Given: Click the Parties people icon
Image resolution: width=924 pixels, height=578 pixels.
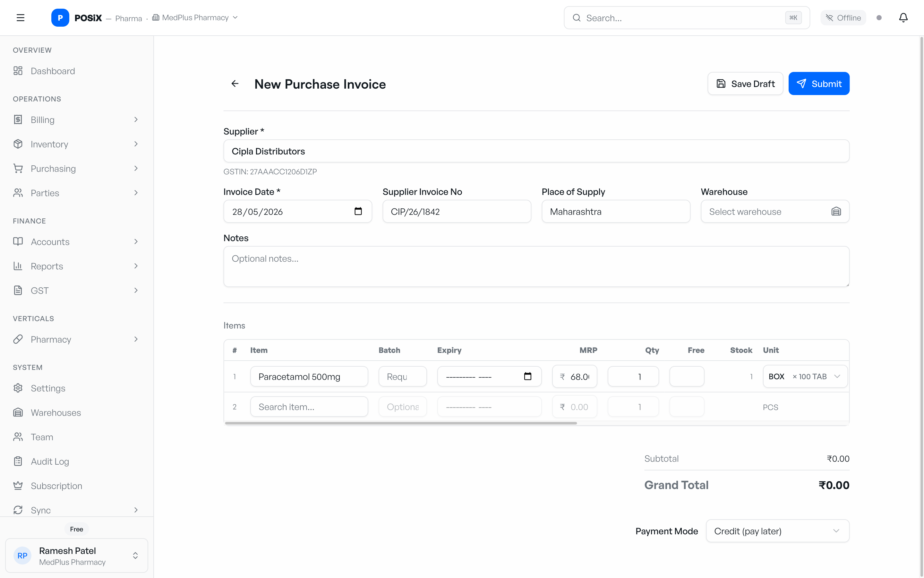Looking at the screenshot, I should pos(18,193).
